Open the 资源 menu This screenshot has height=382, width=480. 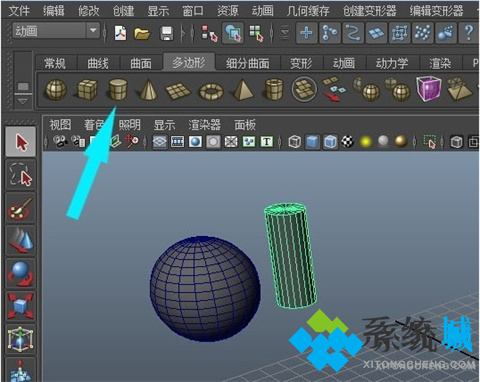(x=228, y=11)
